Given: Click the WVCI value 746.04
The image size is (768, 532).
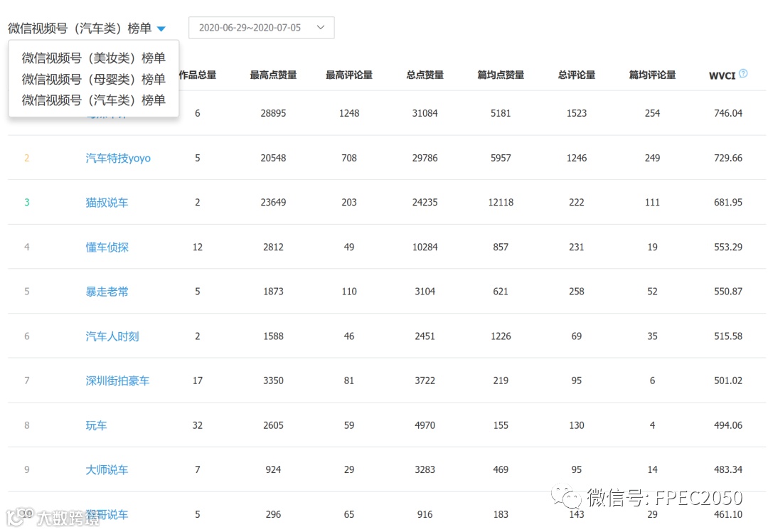Looking at the screenshot, I should [728, 113].
